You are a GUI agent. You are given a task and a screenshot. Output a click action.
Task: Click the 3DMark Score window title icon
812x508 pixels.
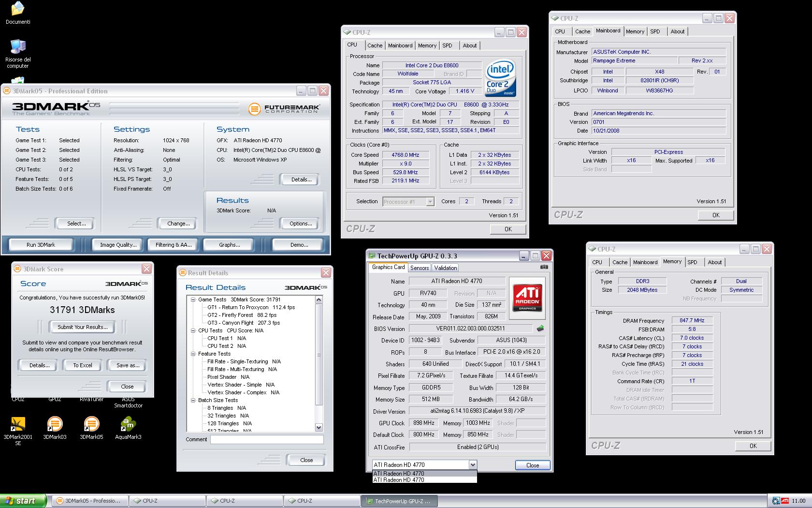pyautogui.click(x=18, y=269)
